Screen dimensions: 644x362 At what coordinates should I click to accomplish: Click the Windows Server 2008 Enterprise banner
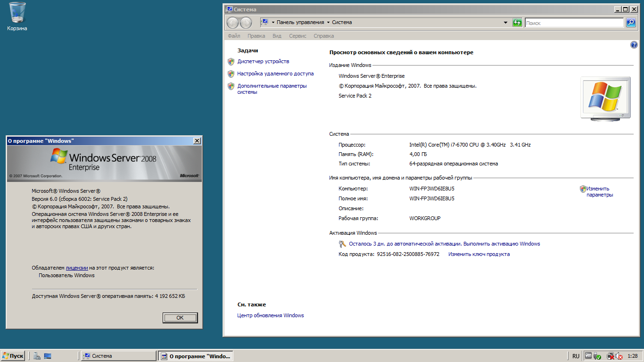(104, 163)
